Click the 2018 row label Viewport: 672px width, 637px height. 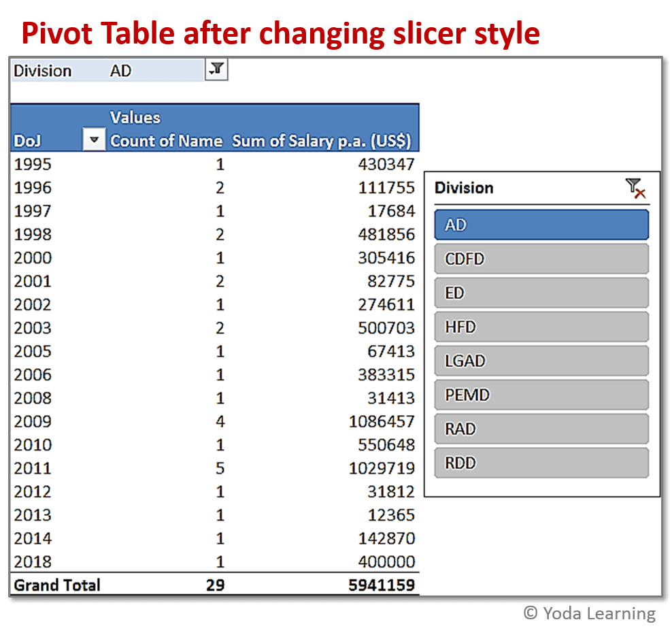(33, 561)
